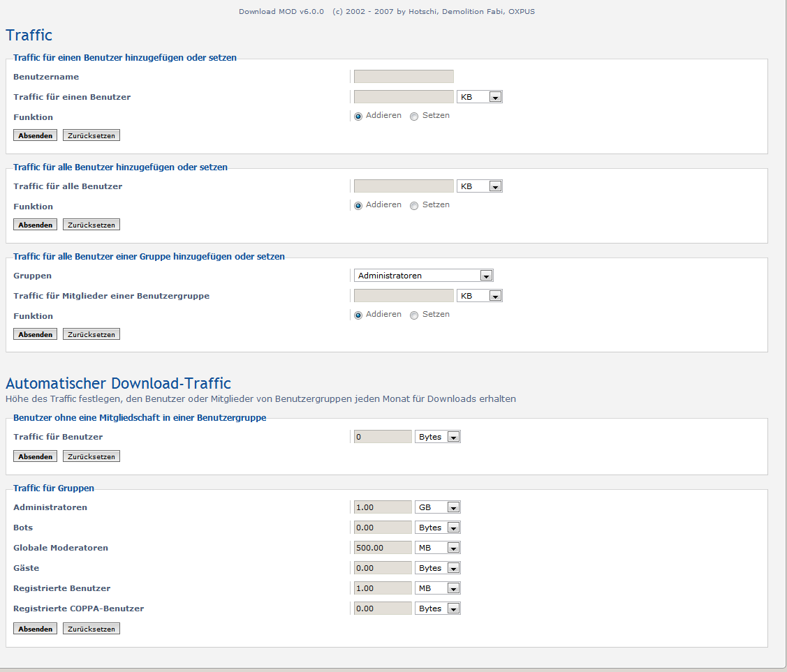
Task: Click the Bots traffic value field
Action: click(383, 528)
